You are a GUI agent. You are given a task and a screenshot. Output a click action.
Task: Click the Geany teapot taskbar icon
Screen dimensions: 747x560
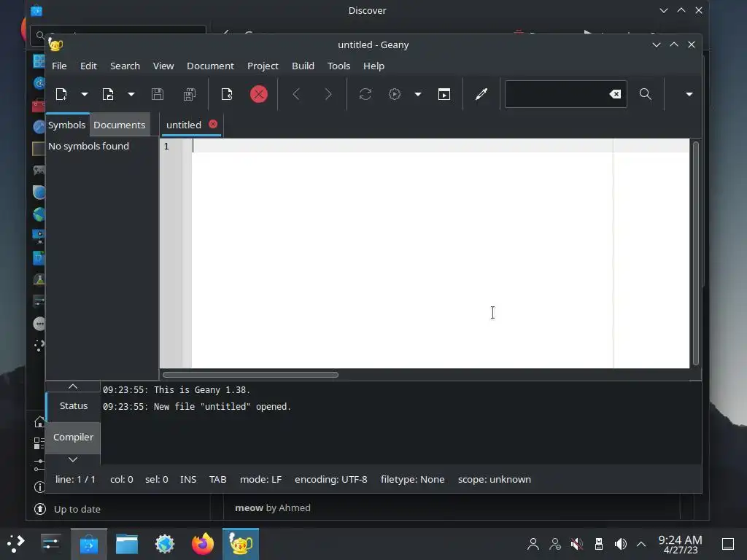pos(241,544)
